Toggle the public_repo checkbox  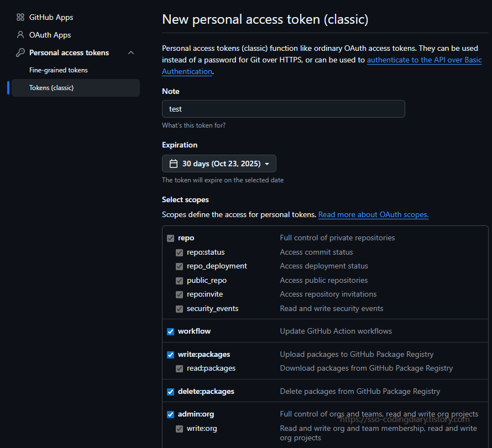tap(179, 281)
